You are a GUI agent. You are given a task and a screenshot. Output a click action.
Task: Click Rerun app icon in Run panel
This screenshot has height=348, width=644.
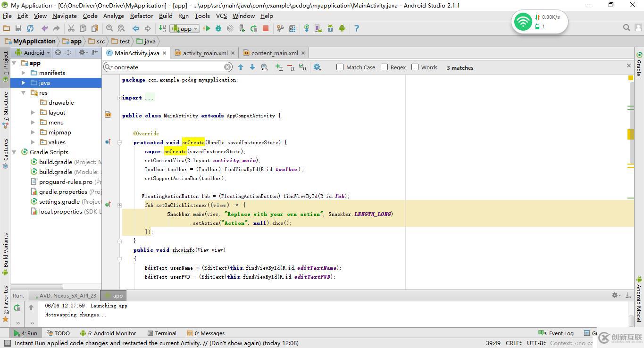tap(17, 307)
